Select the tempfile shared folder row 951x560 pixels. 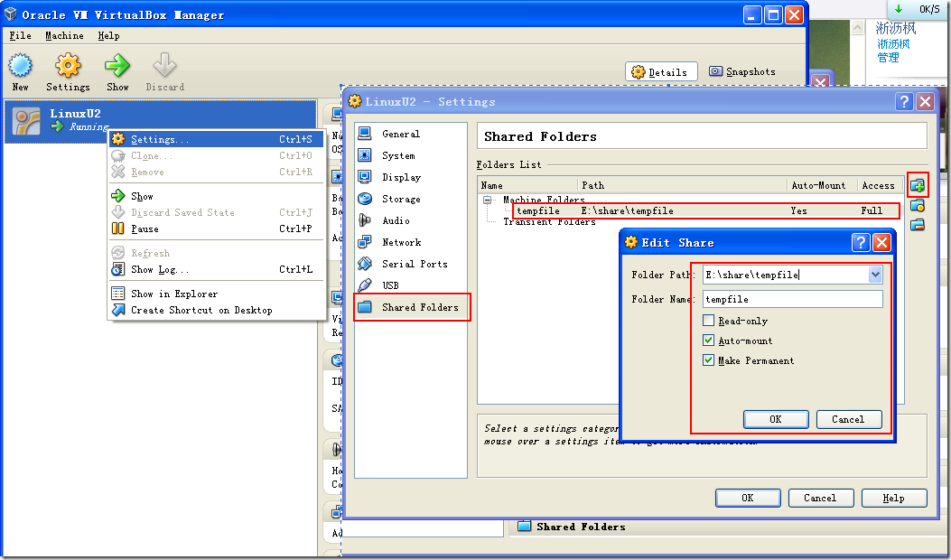(706, 210)
